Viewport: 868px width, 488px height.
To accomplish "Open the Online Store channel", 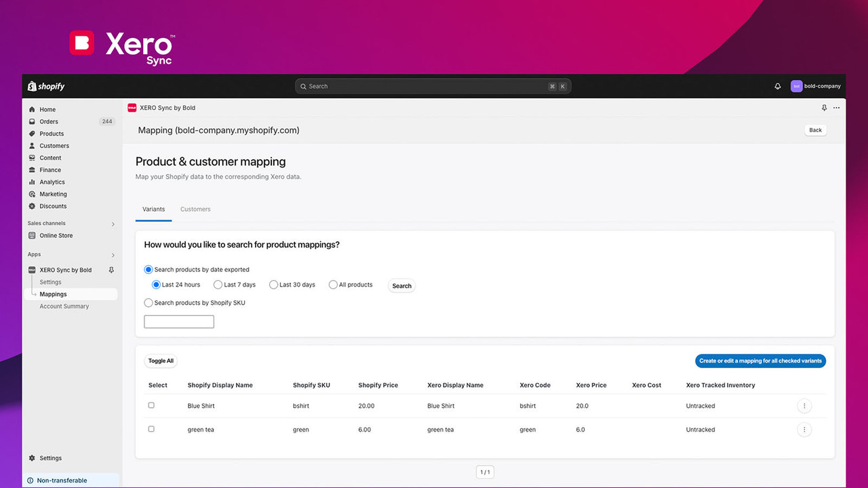I will (x=56, y=235).
